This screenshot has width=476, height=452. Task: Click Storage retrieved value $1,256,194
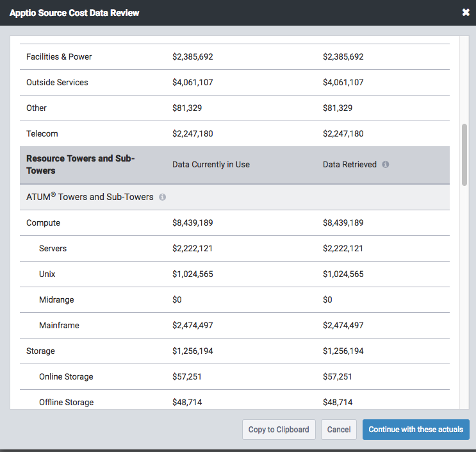pyautogui.click(x=343, y=351)
